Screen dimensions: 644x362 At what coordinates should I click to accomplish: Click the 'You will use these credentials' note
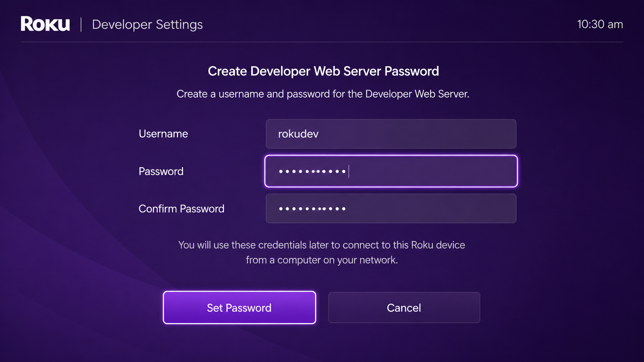pos(322,252)
